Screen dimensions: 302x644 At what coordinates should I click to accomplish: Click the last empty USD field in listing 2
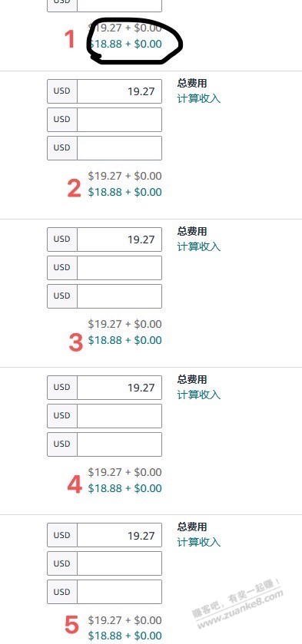119,148
